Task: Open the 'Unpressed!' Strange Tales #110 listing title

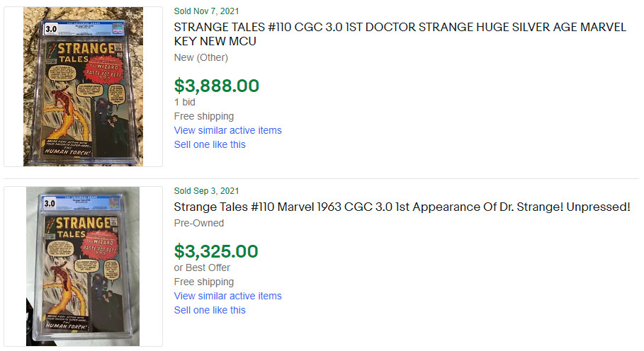Action: click(x=402, y=207)
